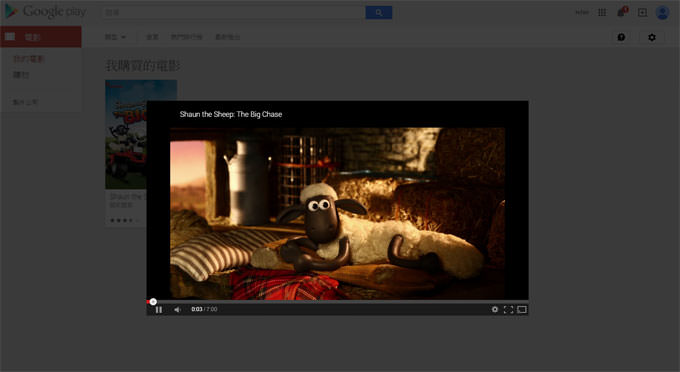Image resolution: width=680 pixels, height=372 pixels.
Task: Click the 0:03 / 7:00 time display
Action: click(x=204, y=310)
